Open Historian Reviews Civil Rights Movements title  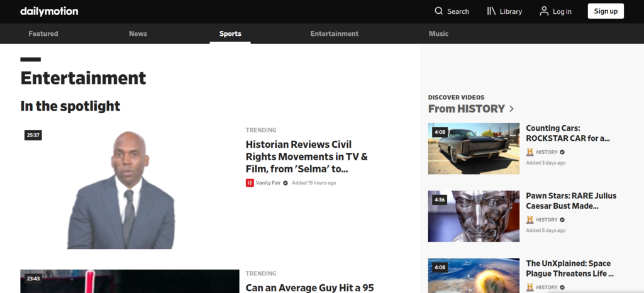pos(306,157)
